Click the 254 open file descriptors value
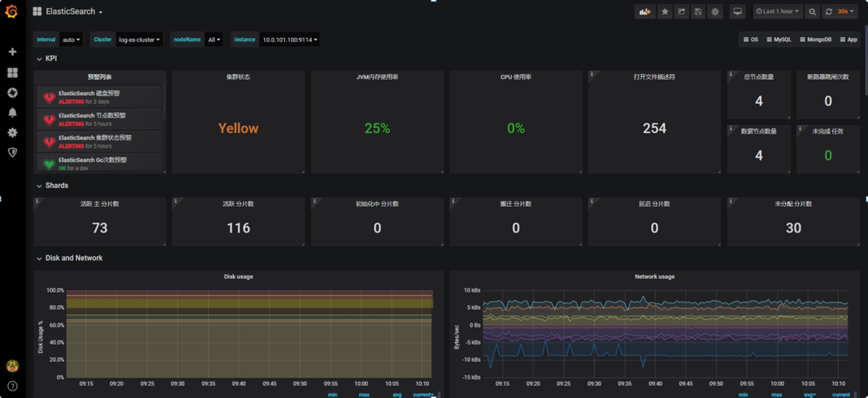 (x=655, y=128)
